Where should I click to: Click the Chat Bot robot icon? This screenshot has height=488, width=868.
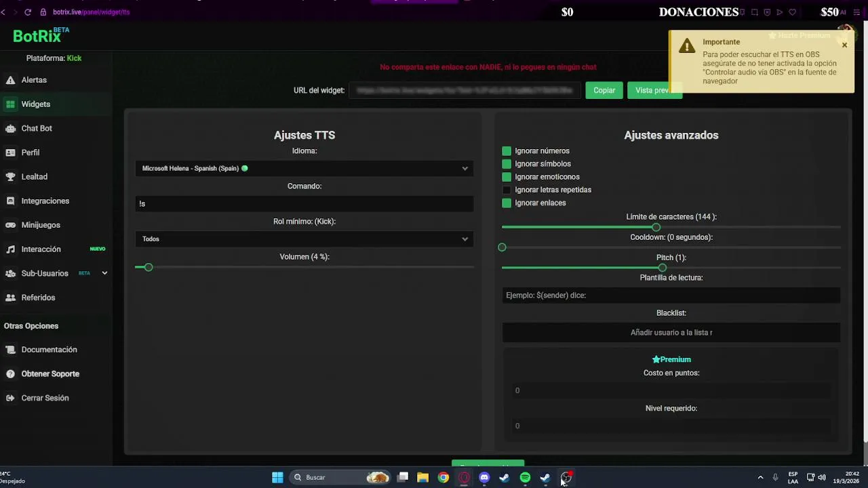10,128
